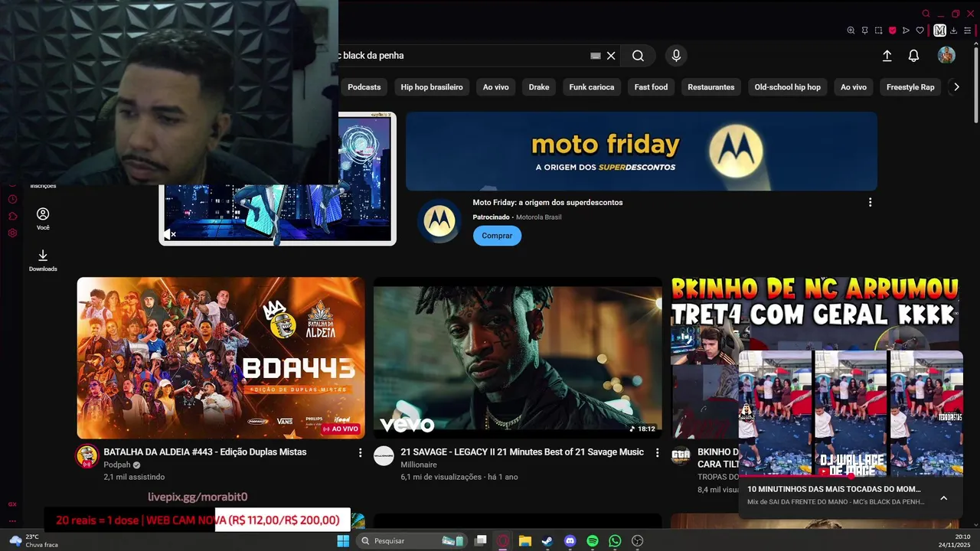The height and width of the screenshot is (551, 980).
Task: Select the Fast food chip
Action: pyautogui.click(x=651, y=87)
